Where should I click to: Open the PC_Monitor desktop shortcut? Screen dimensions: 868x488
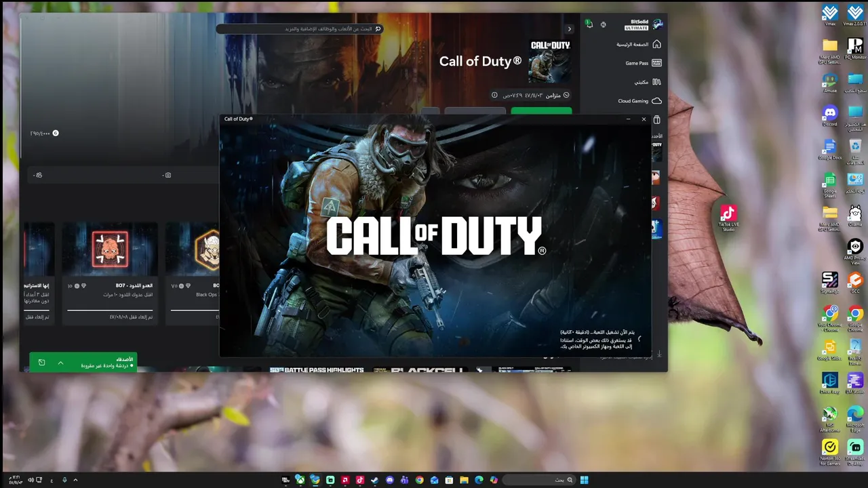pos(856,48)
